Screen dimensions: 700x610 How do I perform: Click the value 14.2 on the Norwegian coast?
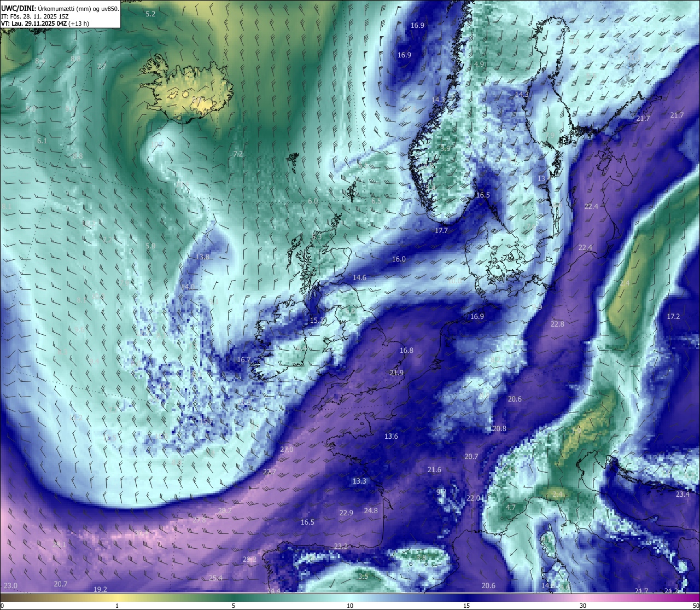(x=439, y=100)
